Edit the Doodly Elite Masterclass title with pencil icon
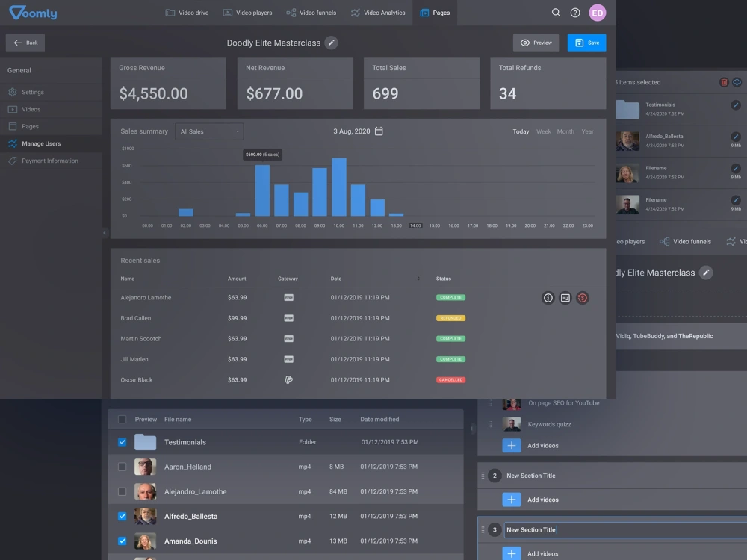747x560 pixels. pos(332,43)
